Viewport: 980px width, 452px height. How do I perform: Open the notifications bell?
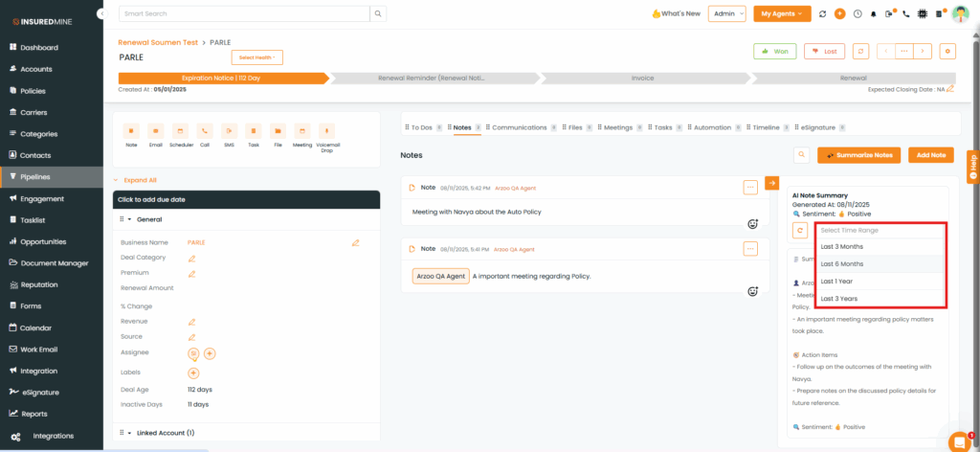point(874,13)
